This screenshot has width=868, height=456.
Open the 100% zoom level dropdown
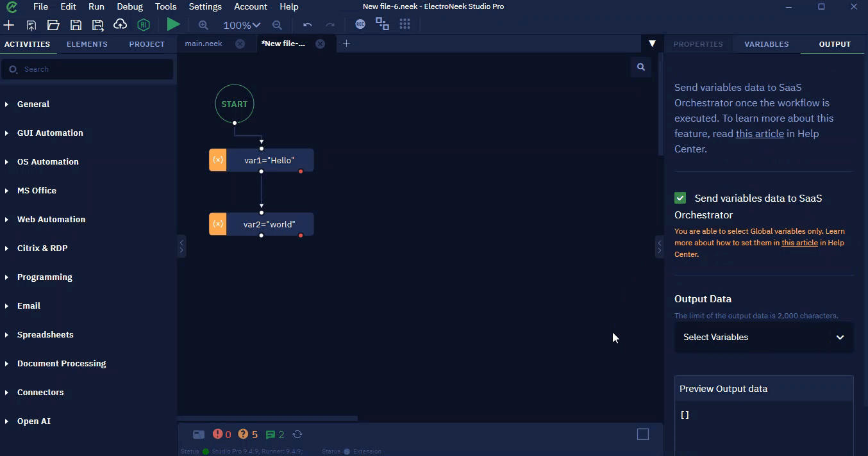[x=242, y=25]
